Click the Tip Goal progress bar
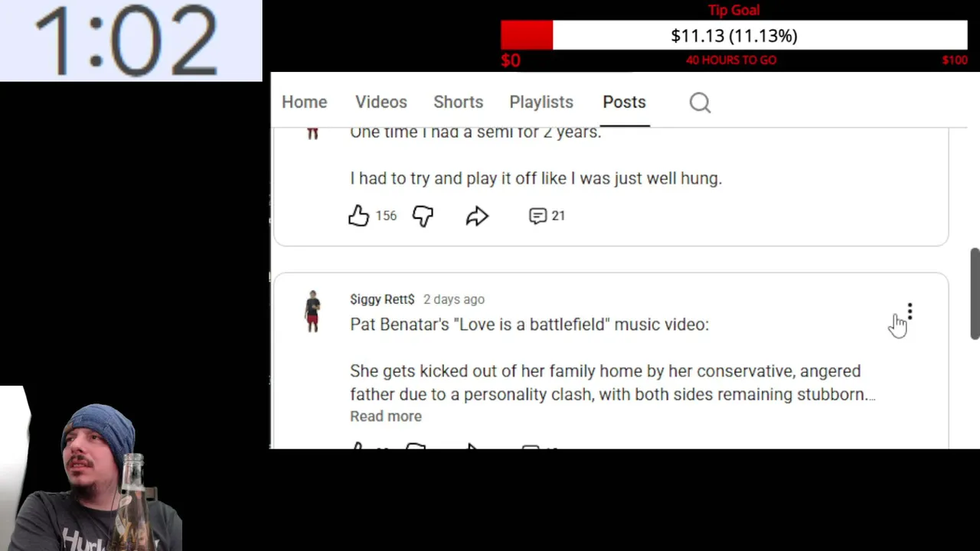This screenshot has width=980, height=551. pos(734,36)
